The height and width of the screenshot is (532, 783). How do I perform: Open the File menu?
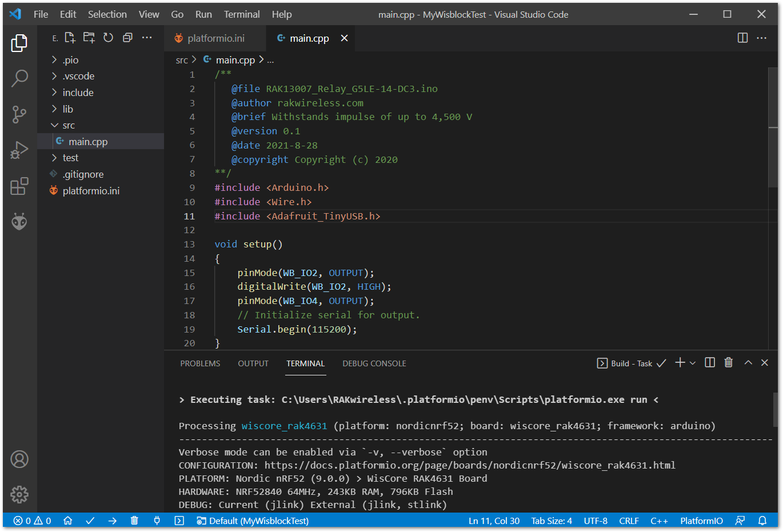(41, 14)
